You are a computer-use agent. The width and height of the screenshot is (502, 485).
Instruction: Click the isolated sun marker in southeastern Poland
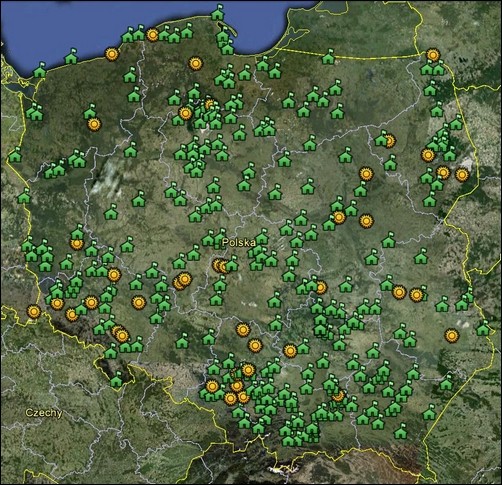(451, 335)
